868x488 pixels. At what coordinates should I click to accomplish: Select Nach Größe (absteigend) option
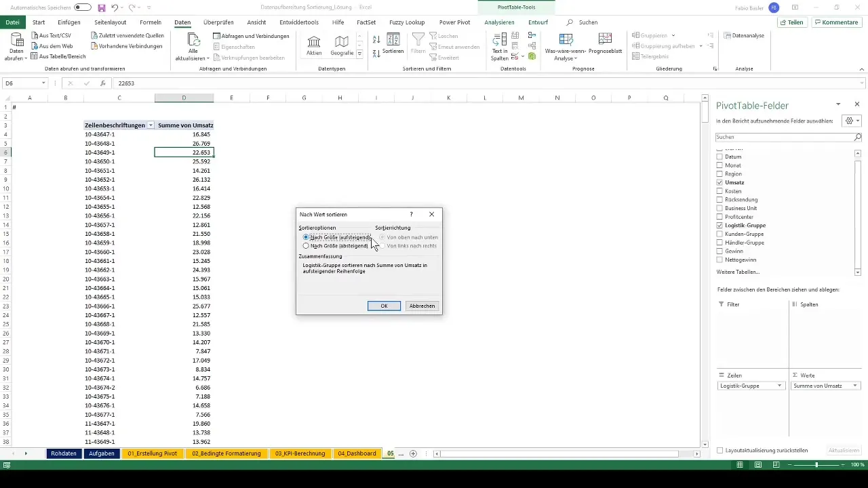[336, 246]
